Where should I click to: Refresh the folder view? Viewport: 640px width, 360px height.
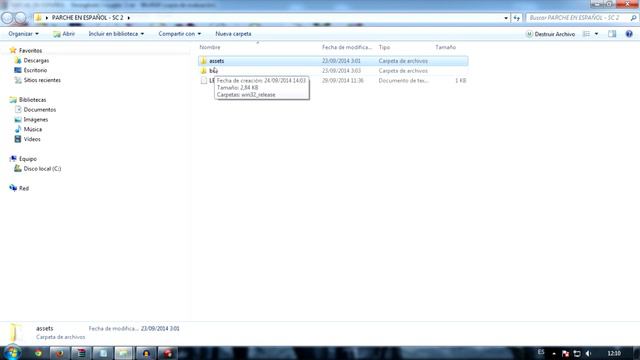click(517, 18)
